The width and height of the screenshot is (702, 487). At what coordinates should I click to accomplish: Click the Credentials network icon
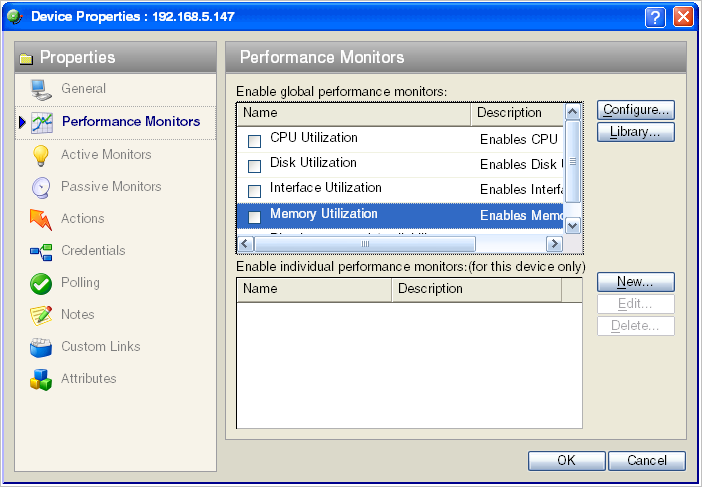[41, 252]
